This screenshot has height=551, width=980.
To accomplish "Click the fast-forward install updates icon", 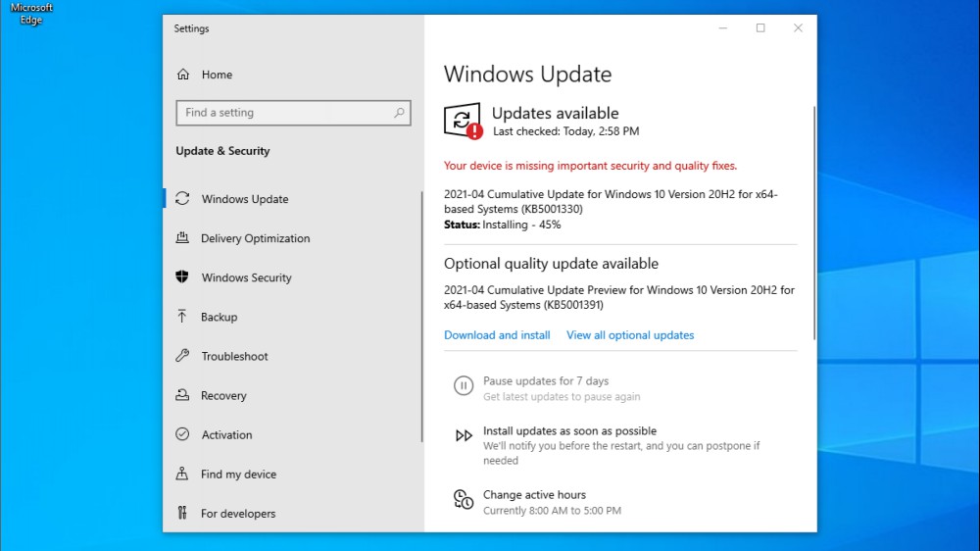I will (464, 435).
